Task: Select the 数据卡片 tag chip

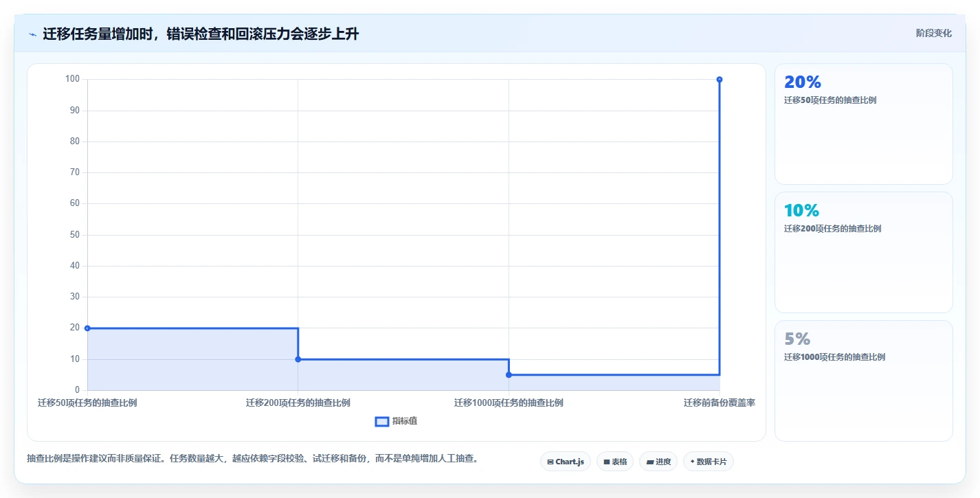Action: tap(709, 462)
